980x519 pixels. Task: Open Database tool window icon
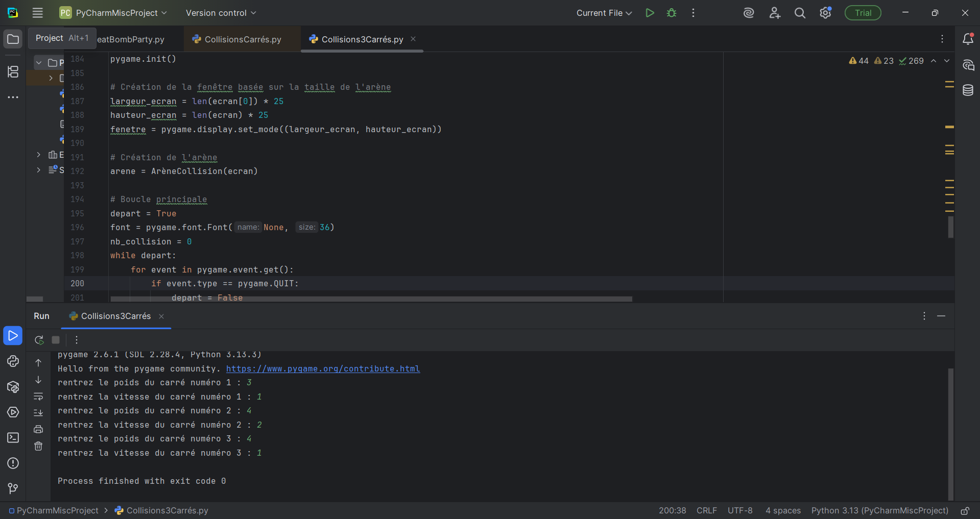coord(968,90)
